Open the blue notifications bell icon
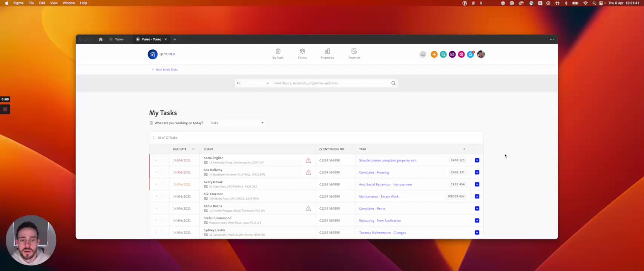 click(x=470, y=55)
